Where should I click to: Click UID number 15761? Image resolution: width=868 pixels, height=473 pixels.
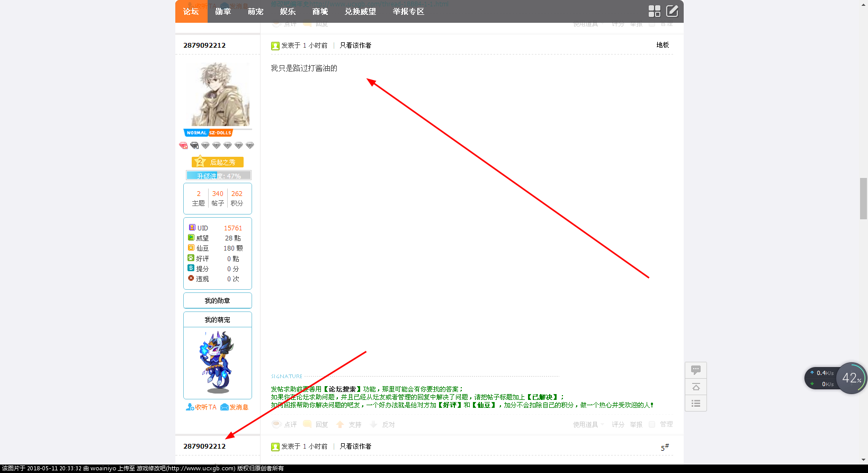(233, 228)
